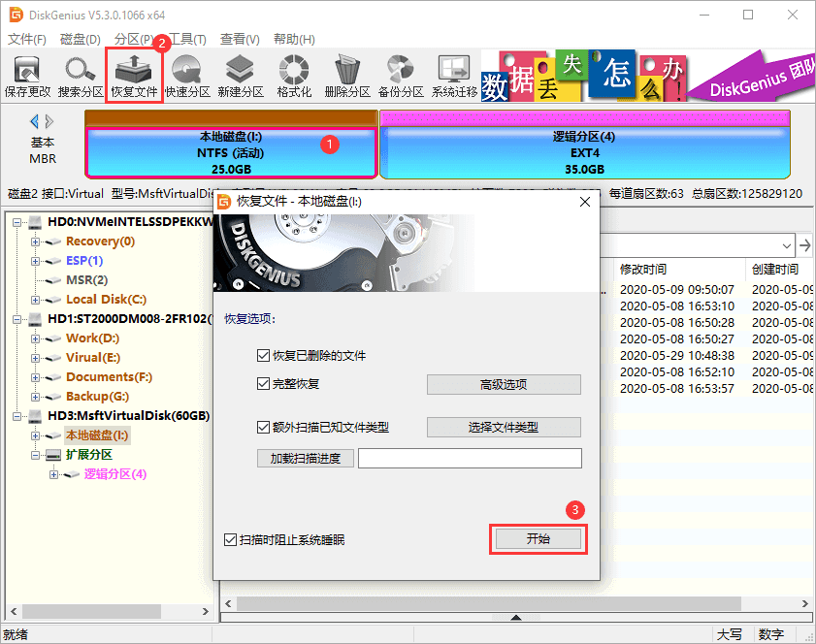This screenshot has height=644, width=816.
Task: Launch the 快速分区 tool
Action: pyautogui.click(x=186, y=75)
